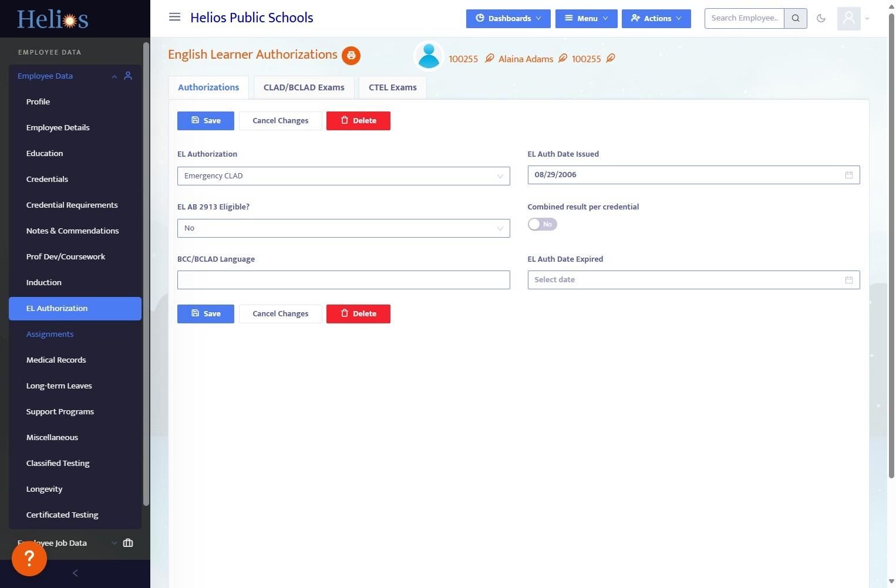896x588 pixels.
Task: Toggle the hamburger sidebar menu icon
Action: (174, 17)
